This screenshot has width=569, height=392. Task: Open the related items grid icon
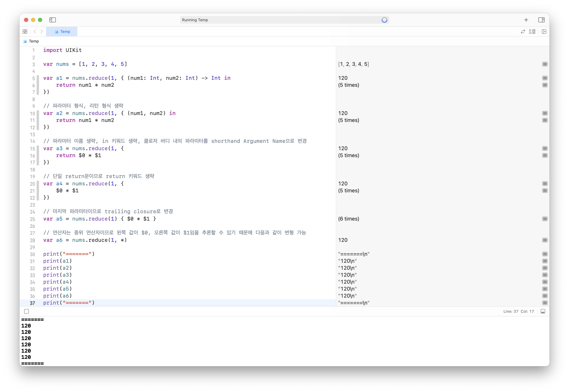pos(25,31)
